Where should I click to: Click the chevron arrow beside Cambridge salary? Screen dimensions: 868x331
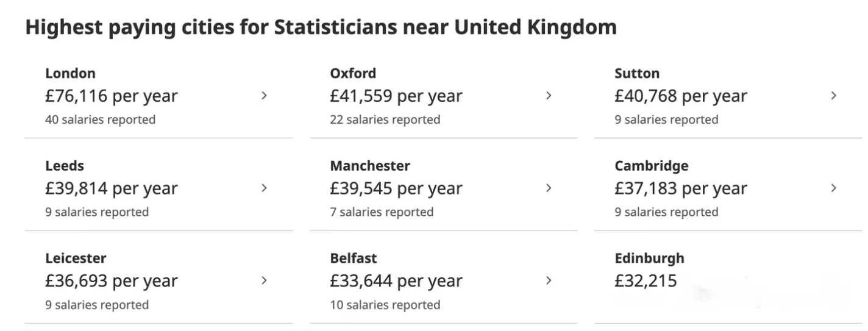pos(833,188)
